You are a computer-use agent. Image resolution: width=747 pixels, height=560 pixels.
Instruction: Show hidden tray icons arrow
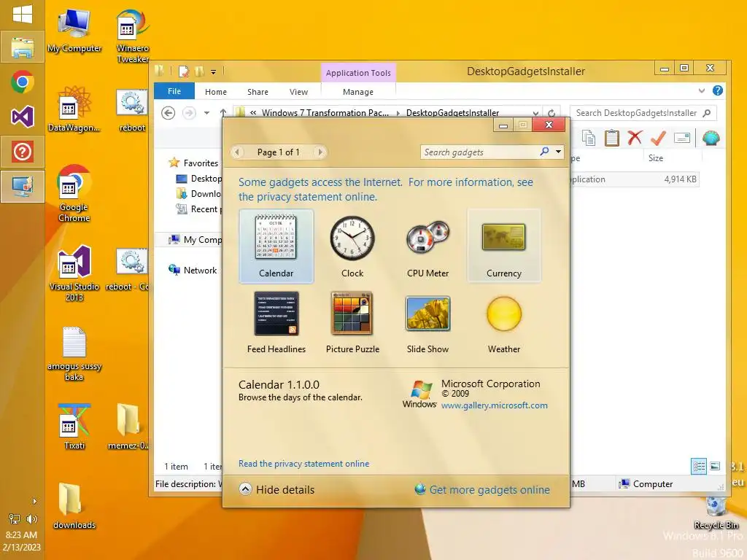coord(34,501)
